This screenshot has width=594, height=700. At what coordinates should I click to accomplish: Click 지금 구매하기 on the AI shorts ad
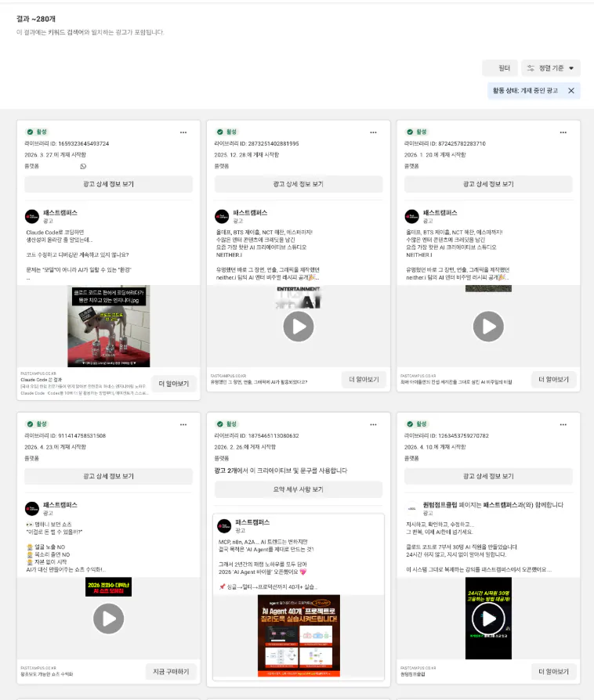click(x=171, y=672)
